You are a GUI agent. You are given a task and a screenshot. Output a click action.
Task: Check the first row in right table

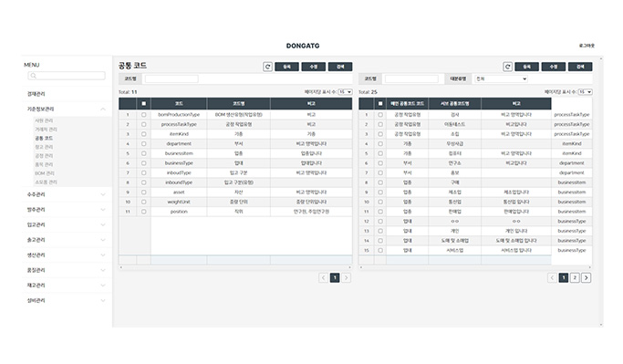380,114
